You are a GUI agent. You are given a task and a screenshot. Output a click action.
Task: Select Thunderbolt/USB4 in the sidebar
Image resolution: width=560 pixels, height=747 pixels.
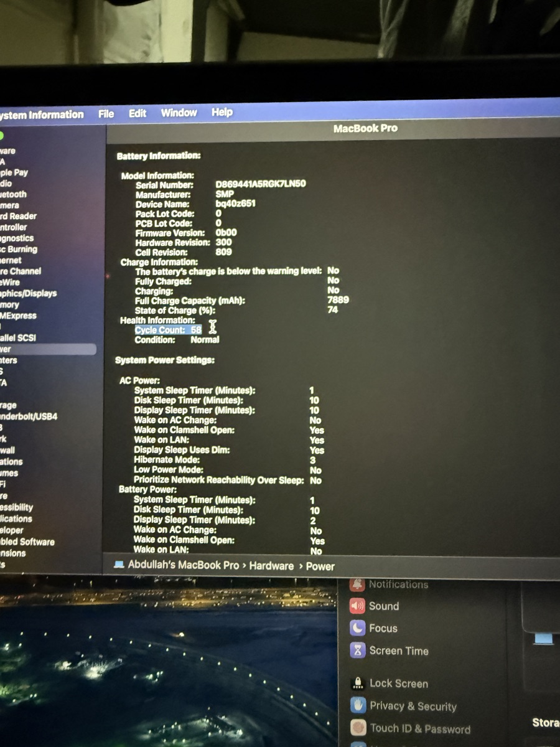click(x=29, y=416)
